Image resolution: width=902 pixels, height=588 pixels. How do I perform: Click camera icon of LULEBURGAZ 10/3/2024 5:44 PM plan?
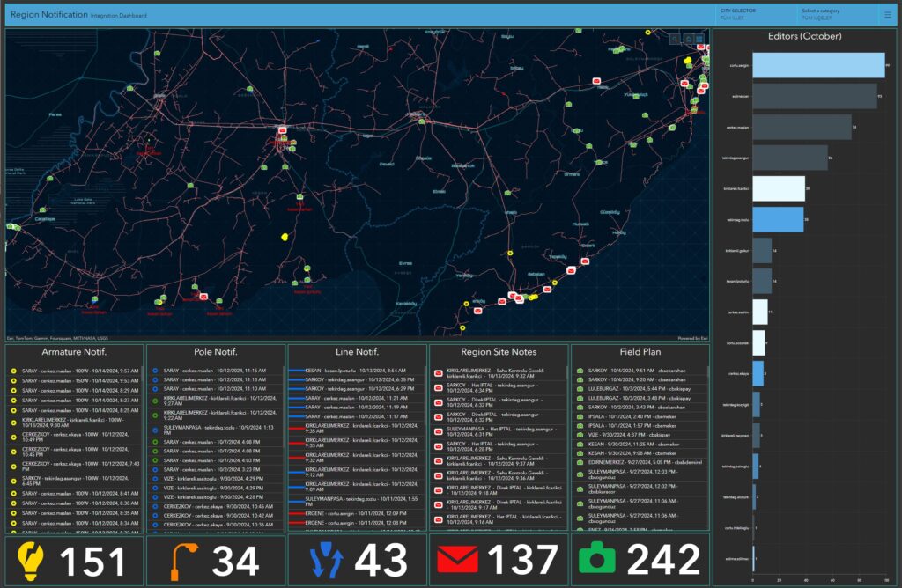click(x=580, y=389)
